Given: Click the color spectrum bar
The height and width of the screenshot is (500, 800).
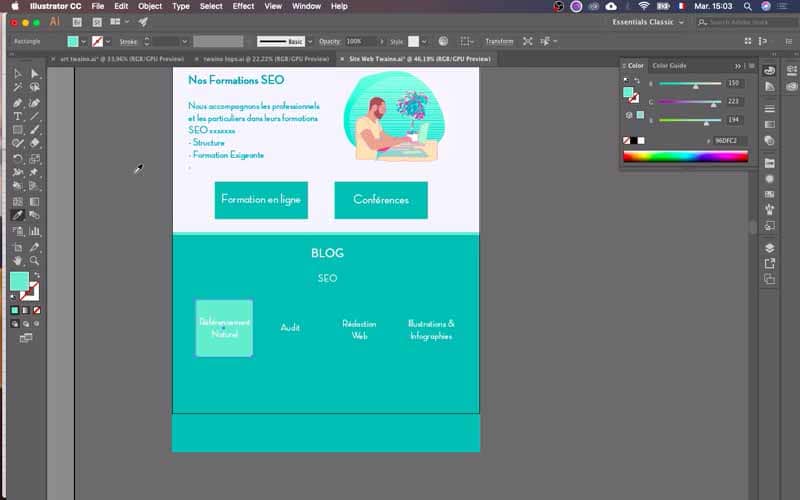Looking at the screenshot, I should pyautogui.click(x=685, y=157).
